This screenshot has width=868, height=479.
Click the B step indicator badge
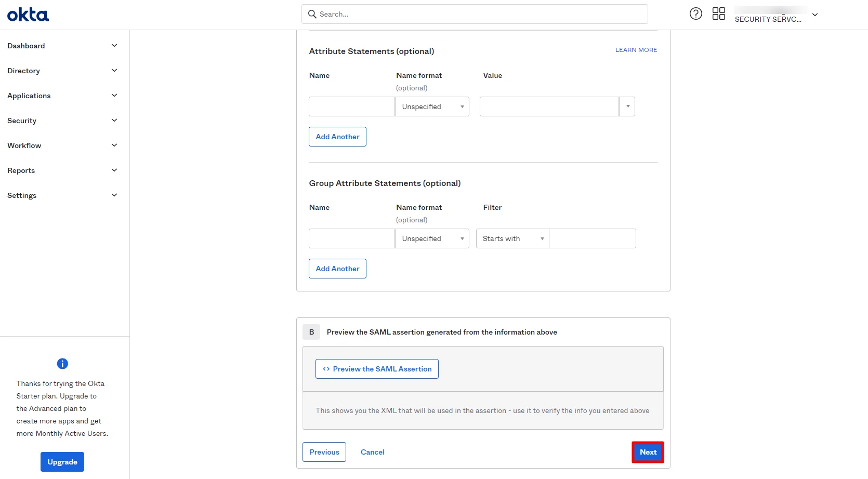[x=311, y=331]
